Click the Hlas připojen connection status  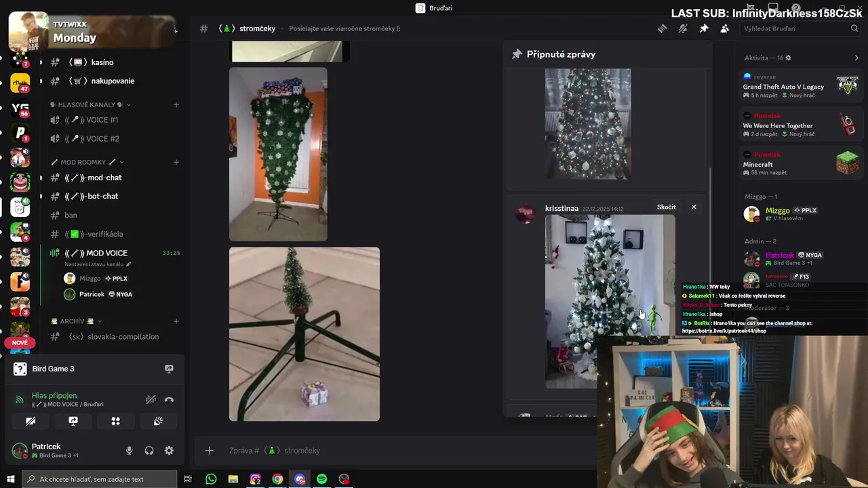point(54,395)
